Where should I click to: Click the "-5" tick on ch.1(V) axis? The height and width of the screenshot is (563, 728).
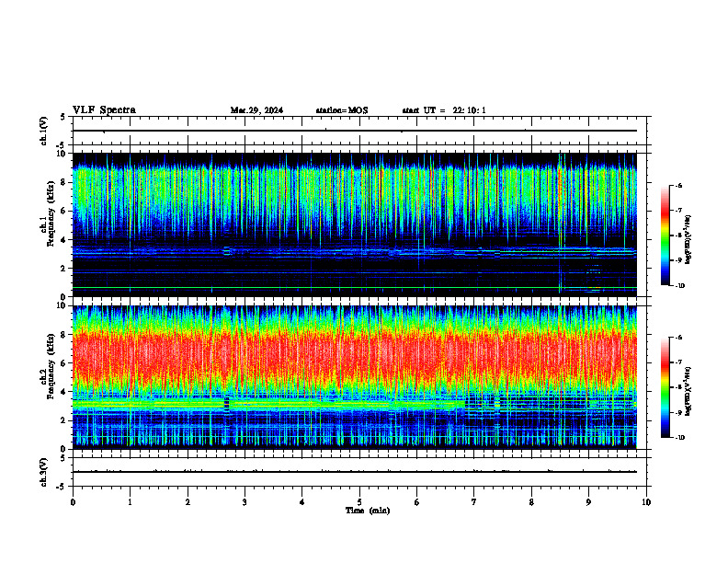click(x=62, y=145)
